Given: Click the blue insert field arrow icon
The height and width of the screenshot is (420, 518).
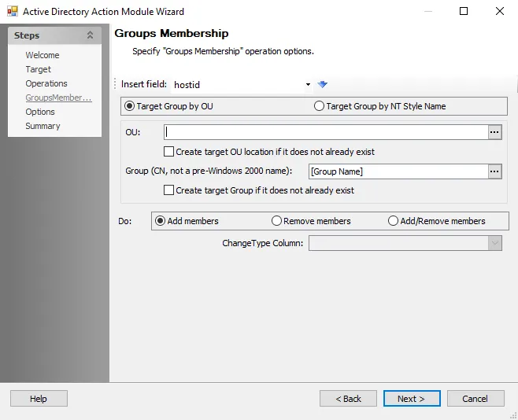Looking at the screenshot, I should pyautogui.click(x=323, y=84).
